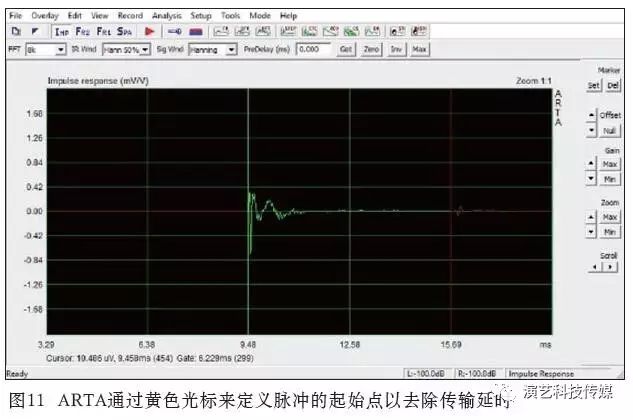Open the Mode menu
This screenshot has height=420, width=633.
pyautogui.click(x=260, y=16)
